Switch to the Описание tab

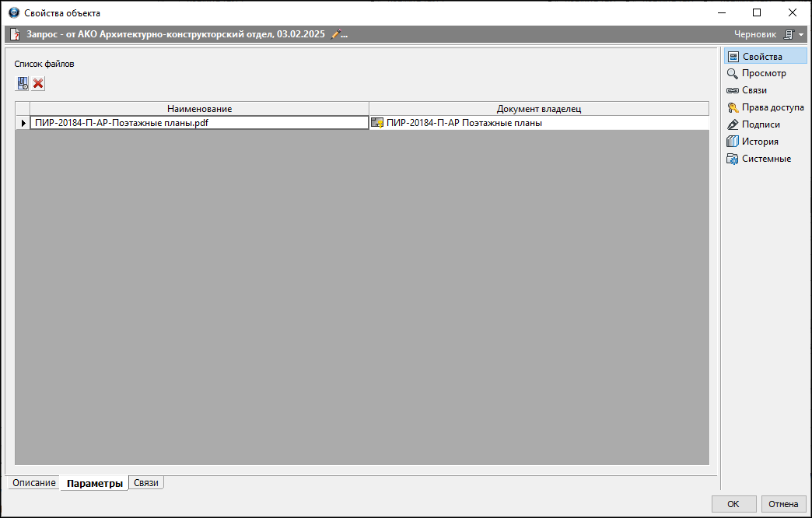click(34, 483)
